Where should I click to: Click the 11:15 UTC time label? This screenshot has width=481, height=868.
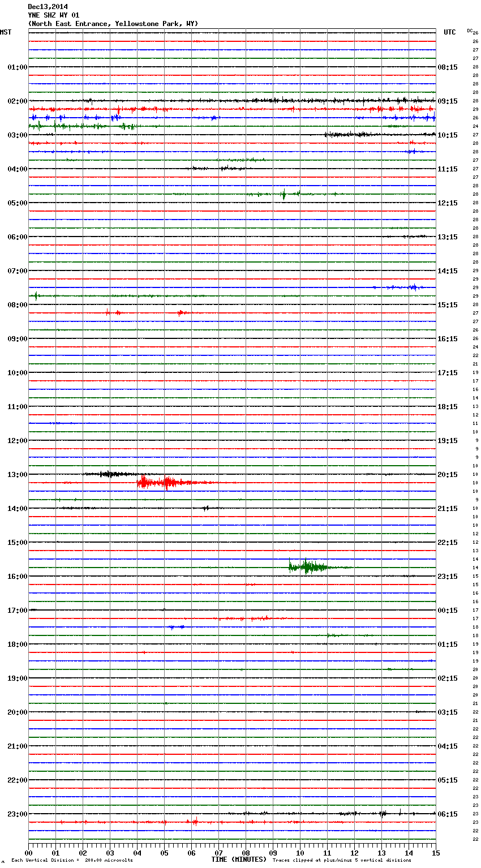448,169
